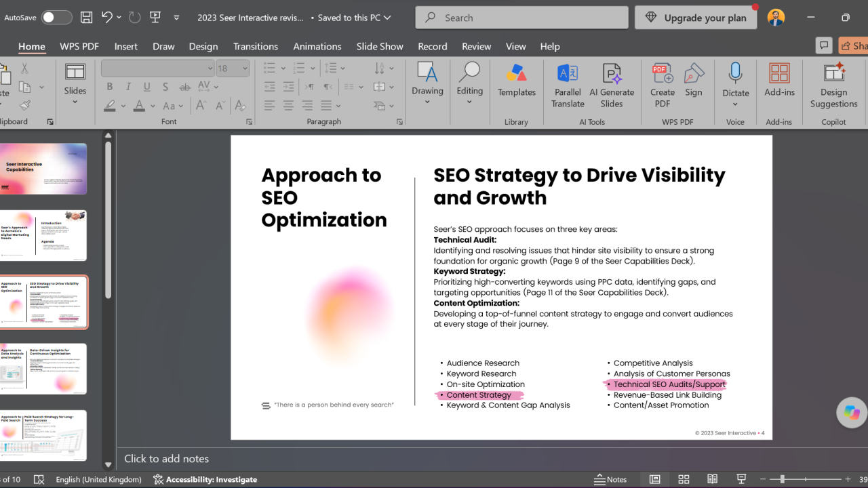Click the zoom slider in status bar
The image size is (868, 488).
[x=807, y=479]
